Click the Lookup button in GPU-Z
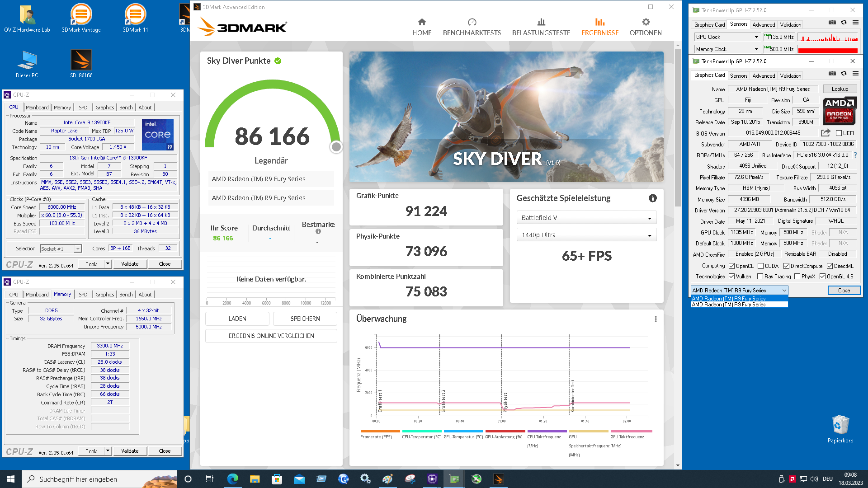 click(840, 89)
